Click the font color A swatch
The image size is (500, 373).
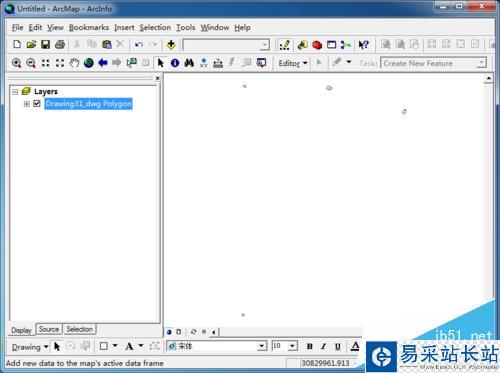(355, 346)
